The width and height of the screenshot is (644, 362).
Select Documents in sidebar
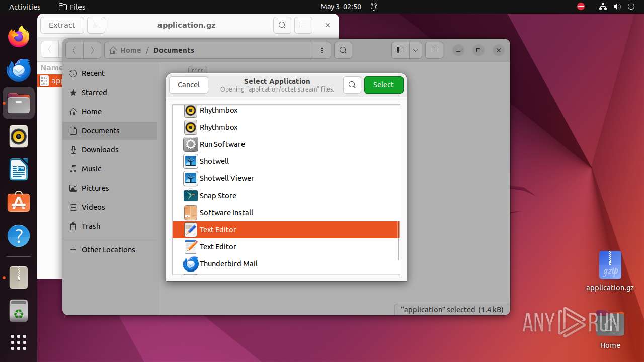click(x=110, y=131)
